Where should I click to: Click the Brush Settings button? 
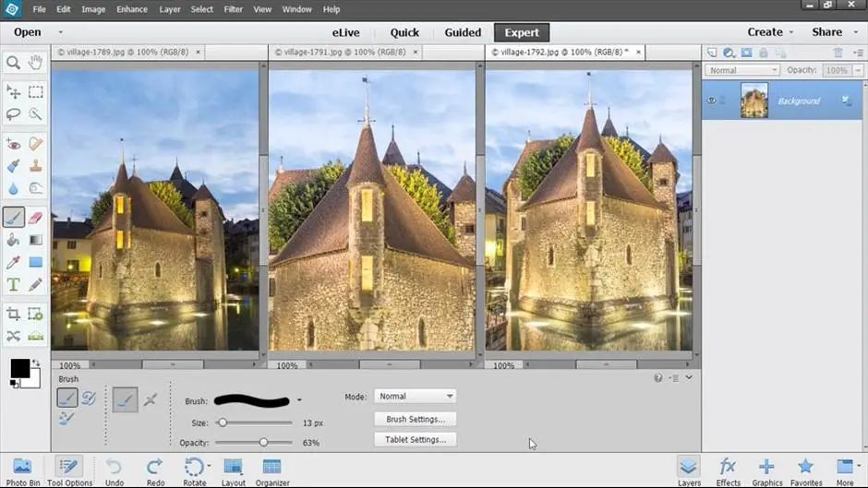click(x=415, y=419)
